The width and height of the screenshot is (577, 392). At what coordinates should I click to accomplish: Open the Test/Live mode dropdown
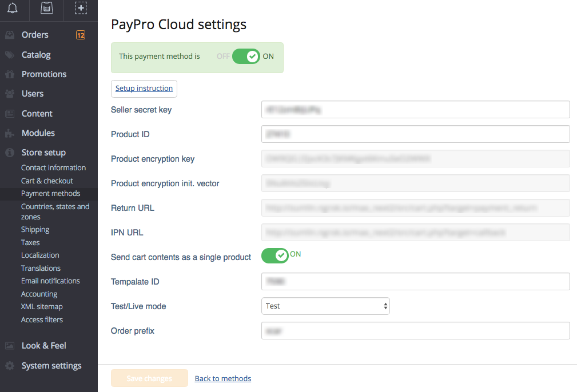(x=325, y=306)
